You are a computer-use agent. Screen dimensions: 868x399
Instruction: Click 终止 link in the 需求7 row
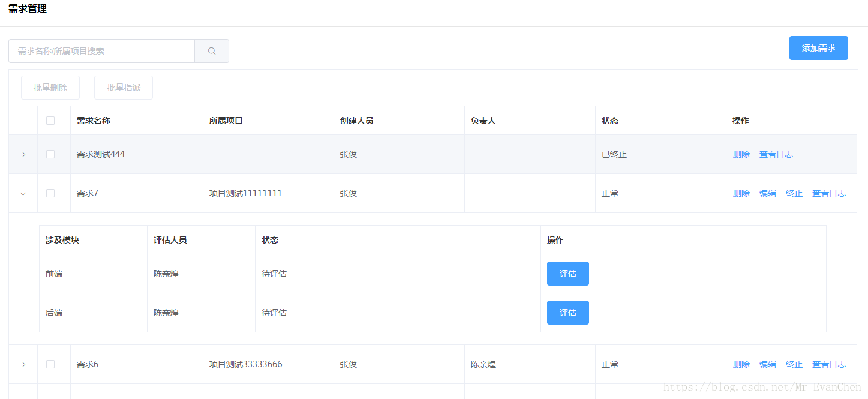(x=794, y=193)
